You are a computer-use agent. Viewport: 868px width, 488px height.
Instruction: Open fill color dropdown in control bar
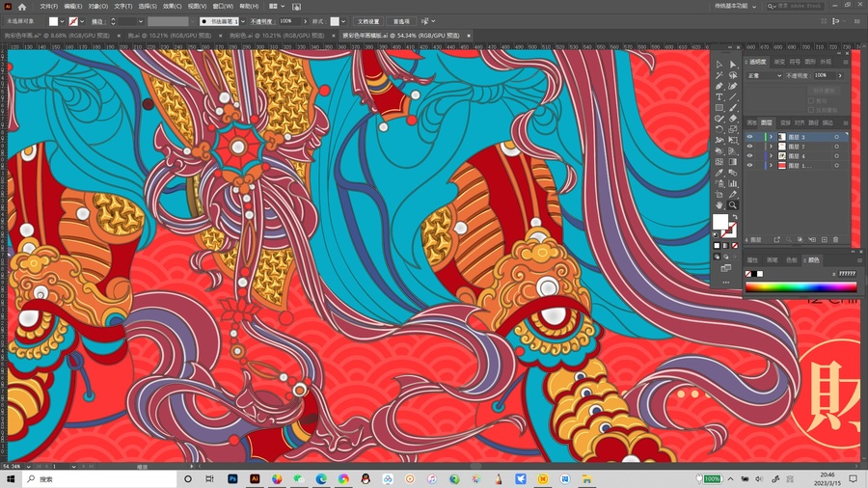point(62,21)
